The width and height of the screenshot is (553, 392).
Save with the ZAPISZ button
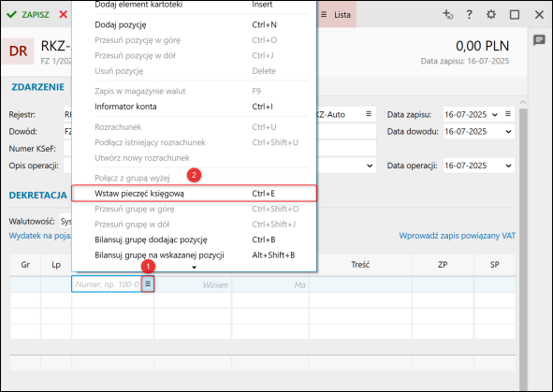click(x=28, y=14)
